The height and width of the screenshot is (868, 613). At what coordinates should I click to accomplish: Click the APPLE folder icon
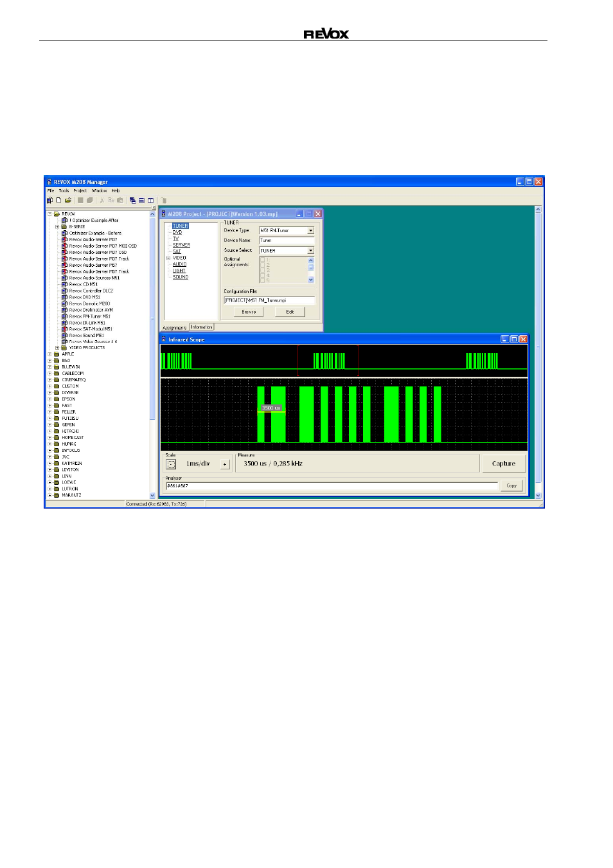[57, 354]
